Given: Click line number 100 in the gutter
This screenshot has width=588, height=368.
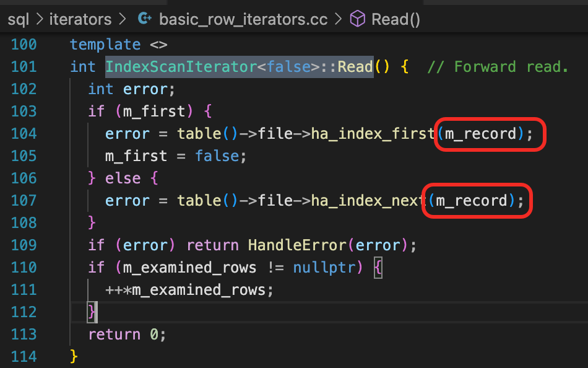Looking at the screenshot, I should coord(24,45).
